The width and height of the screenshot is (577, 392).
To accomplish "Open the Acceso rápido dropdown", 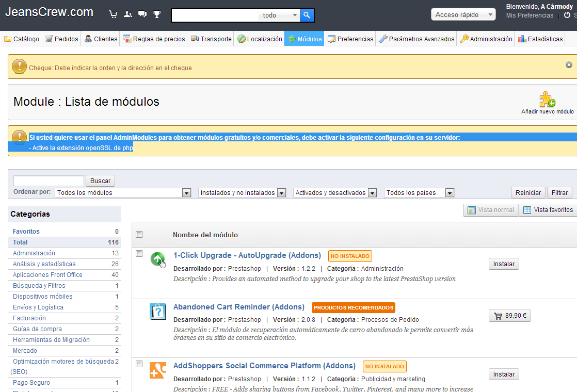I will tap(463, 15).
